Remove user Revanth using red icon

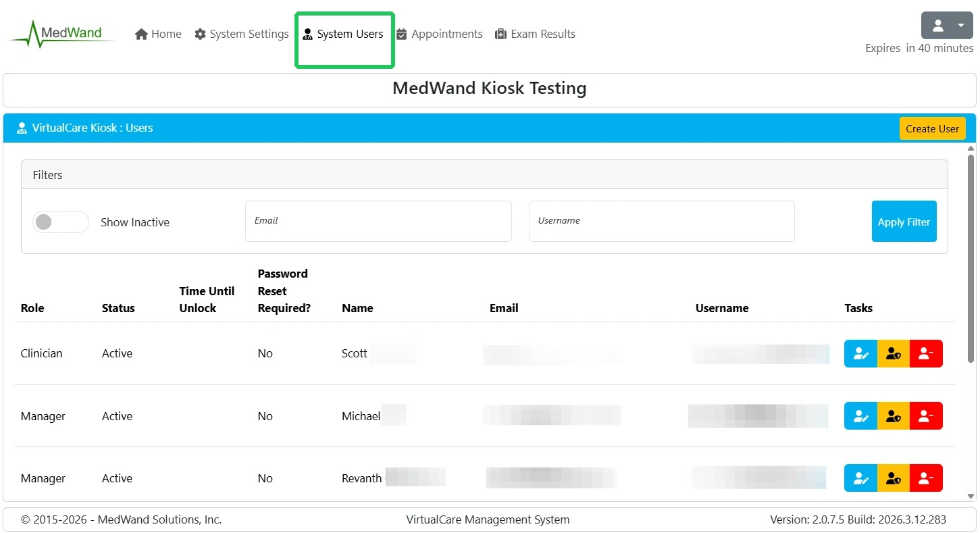pos(926,478)
